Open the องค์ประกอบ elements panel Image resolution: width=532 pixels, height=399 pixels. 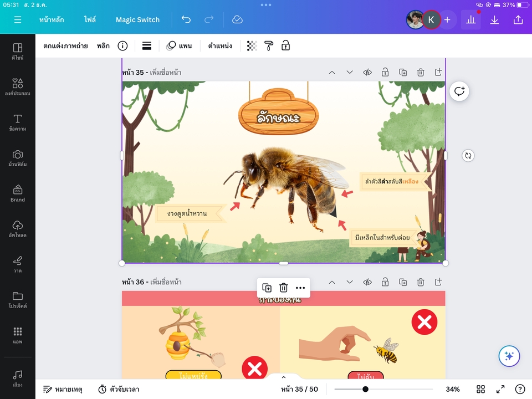pyautogui.click(x=18, y=87)
